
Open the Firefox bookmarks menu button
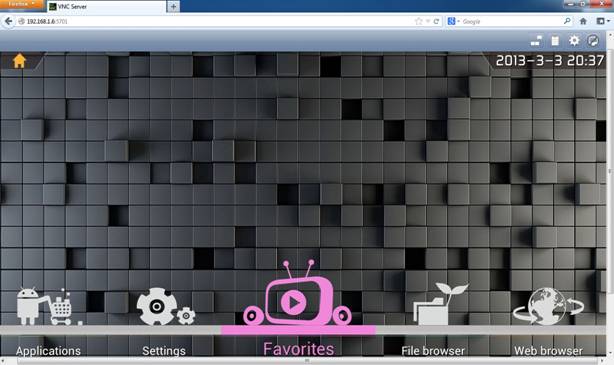(602, 21)
